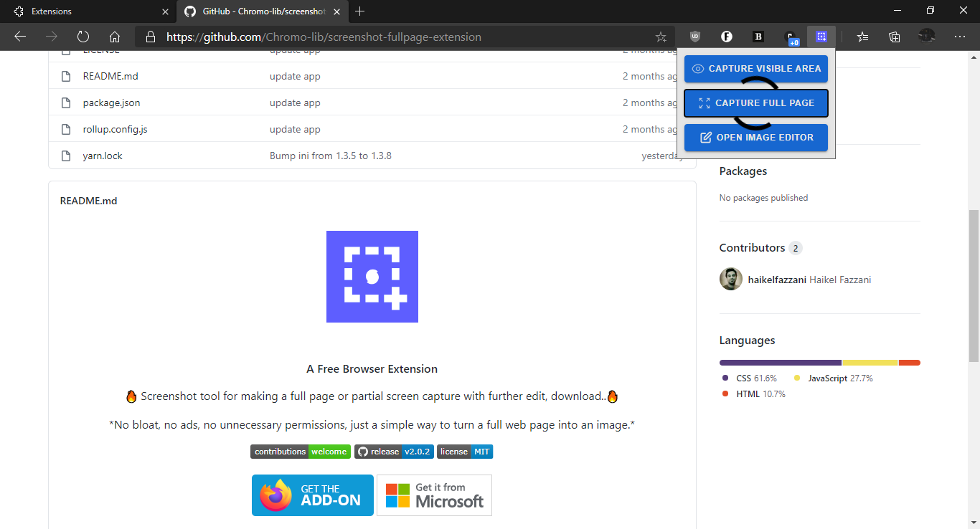Click the red HTML segment of language bar

910,363
